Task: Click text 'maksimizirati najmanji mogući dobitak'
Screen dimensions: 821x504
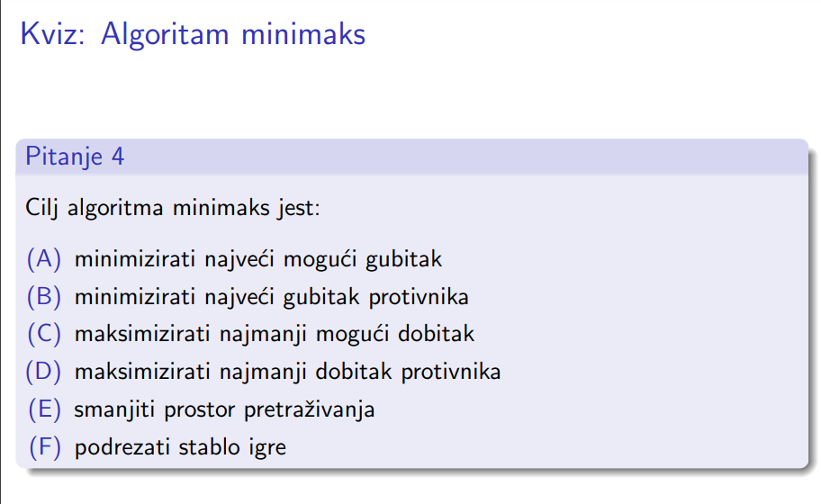Action: [x=275, y=335]
